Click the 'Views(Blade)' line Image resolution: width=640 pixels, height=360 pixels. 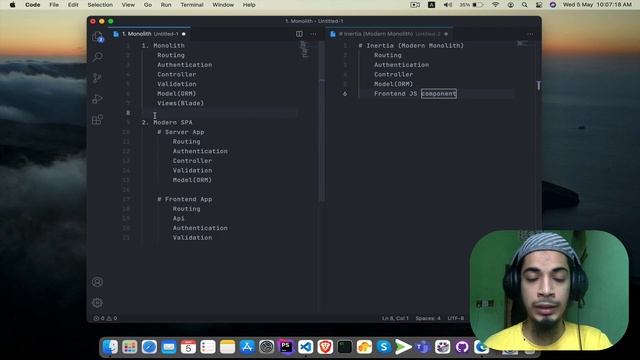pos(180,103)
